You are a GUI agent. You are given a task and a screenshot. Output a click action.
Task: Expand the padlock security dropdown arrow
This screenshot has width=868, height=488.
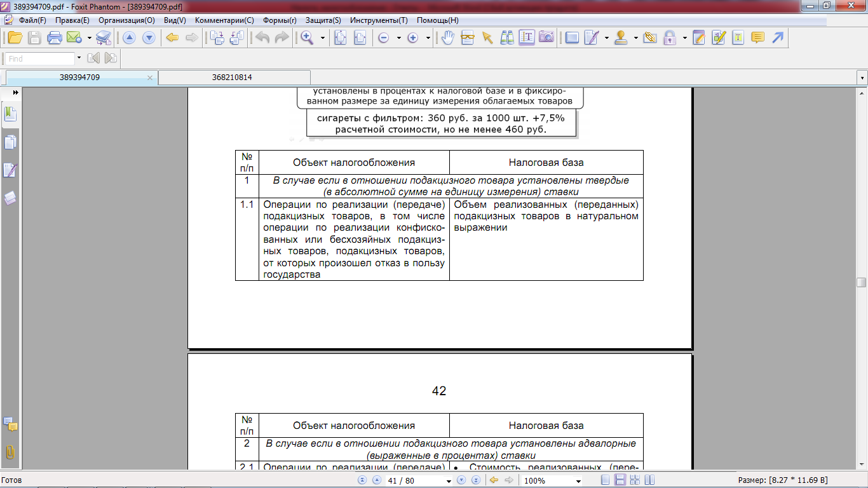tap(684, 38)
